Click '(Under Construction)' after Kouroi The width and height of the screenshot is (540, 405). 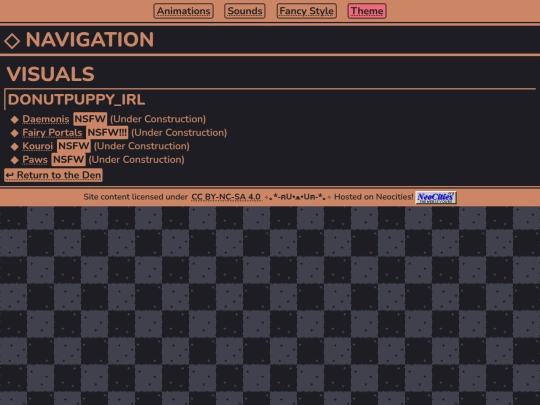(x=142, y=146)
